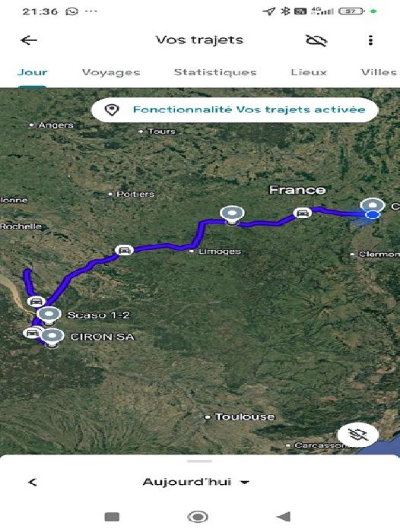
Task: Tap the place marker north of Limoges
Action: pyautogui.click(x=232, y=214)
